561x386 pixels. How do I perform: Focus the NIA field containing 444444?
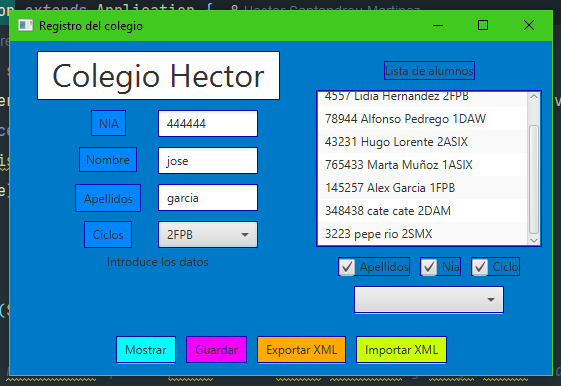(208, 123)
